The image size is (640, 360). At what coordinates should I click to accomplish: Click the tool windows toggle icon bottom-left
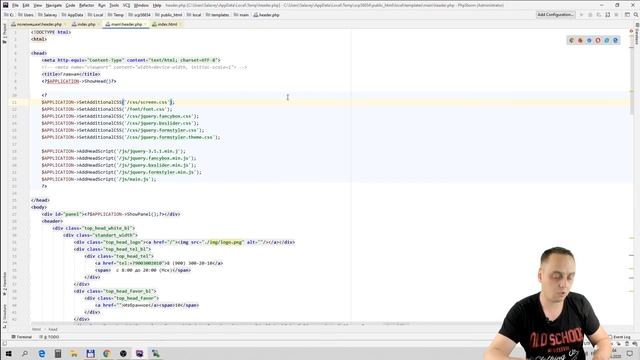click(x=4, y=344)
